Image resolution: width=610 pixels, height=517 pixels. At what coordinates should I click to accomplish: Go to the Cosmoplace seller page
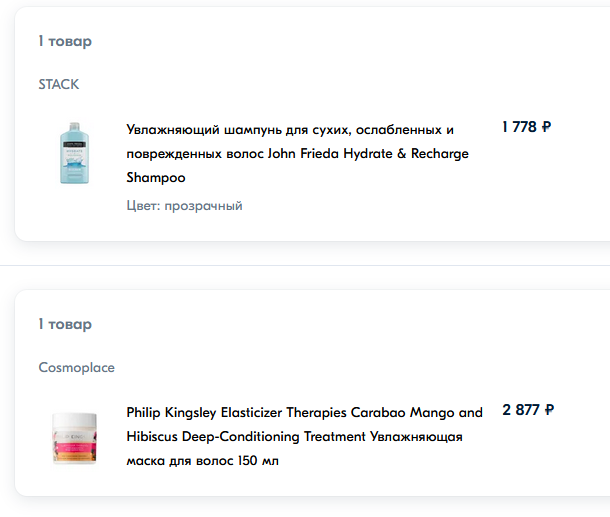(x=77, y=367)
